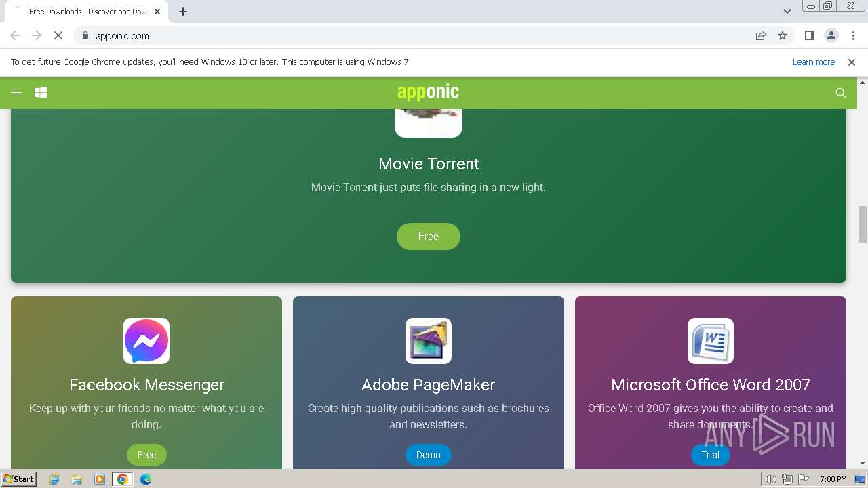
Task: Select the Windows platform icon
Action: coord(41,93)
